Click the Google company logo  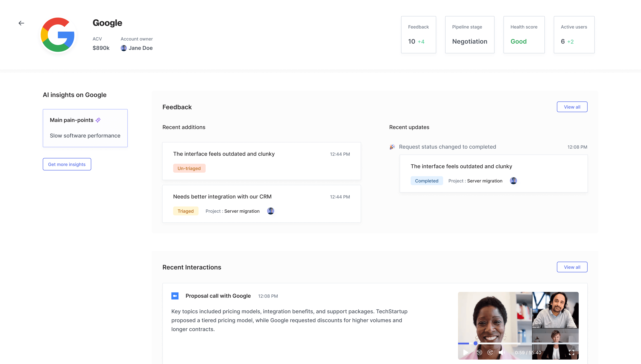tap(58, 35)
